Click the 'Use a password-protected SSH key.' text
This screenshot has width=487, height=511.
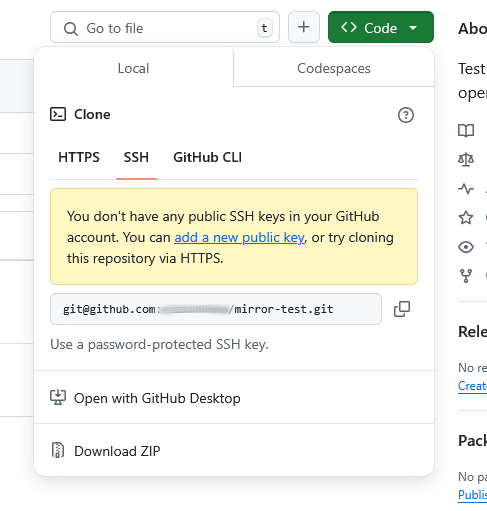(159, 344)
